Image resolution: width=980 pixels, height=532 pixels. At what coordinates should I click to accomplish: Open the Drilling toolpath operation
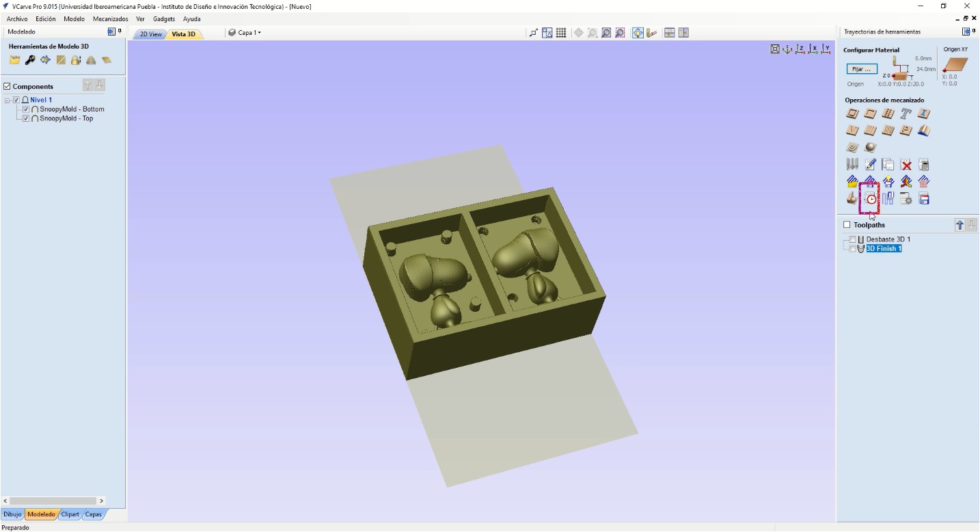pyautogui.click(x=888, y=114)
